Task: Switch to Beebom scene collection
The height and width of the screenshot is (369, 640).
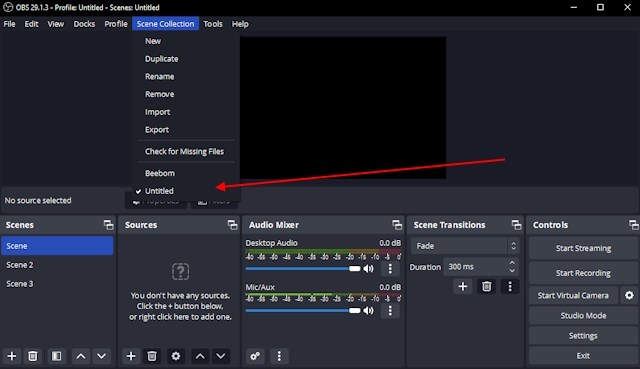Action: point(186,173)
